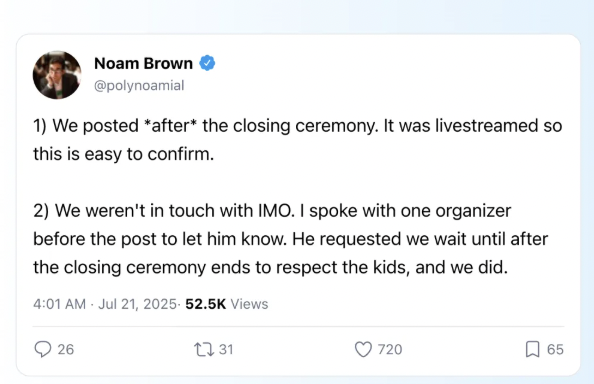Click the retweet arrows icon
This screenshot has height=384, width=594.
pos(204,350)
